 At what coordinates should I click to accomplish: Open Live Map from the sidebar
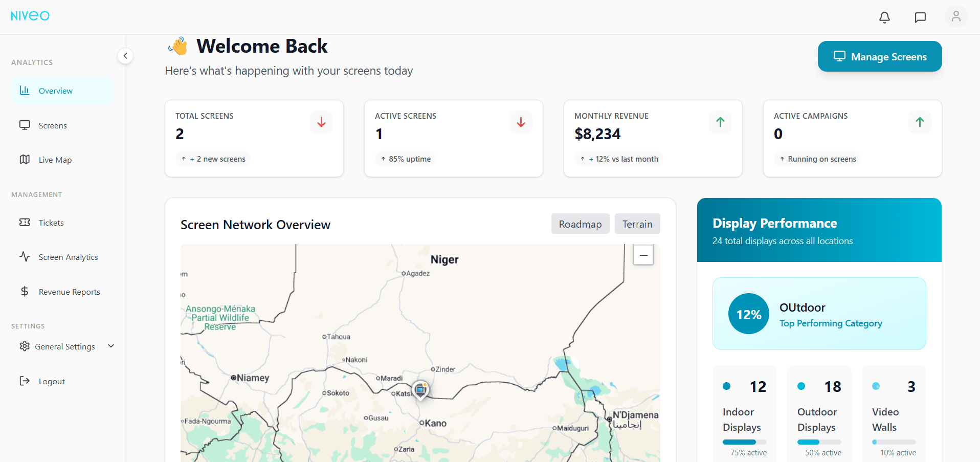tap(55, 160)
